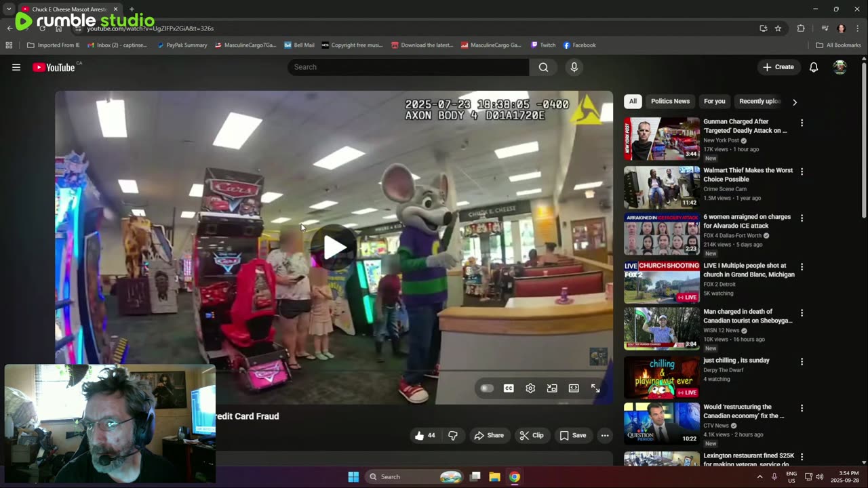Click Chrome icon on taskbar

515,476
